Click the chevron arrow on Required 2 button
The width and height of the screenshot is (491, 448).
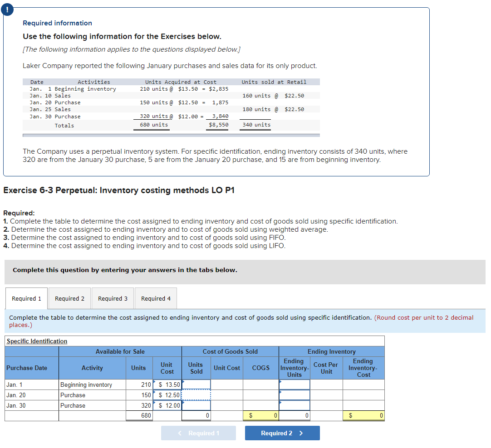(x=301, y=433)
